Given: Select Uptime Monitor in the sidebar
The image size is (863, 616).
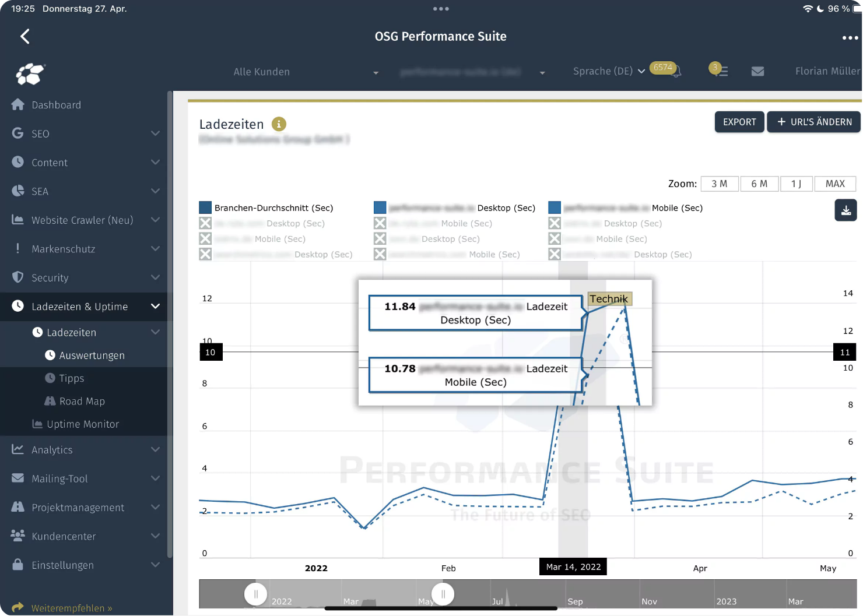Looking at the screenshot, I should (83, 424).
